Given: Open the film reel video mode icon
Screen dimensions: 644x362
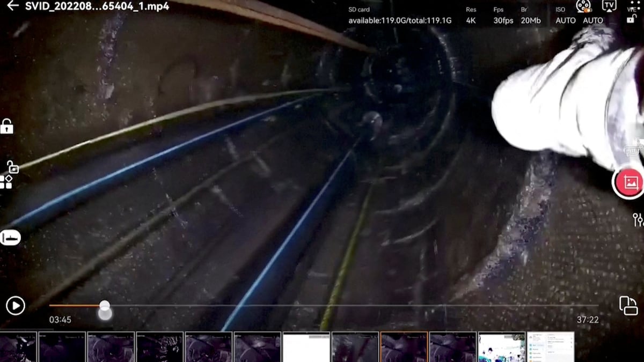Looking at the screenshot, I should pyautogui.click(x=583, y=5).
